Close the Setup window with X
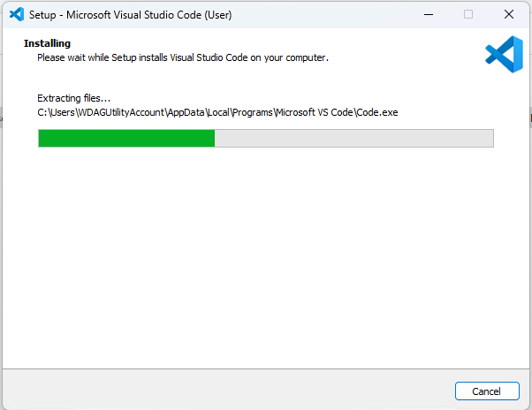Image resolution: width=532 pixels, height=410 pixels. [x=509, y=14]
